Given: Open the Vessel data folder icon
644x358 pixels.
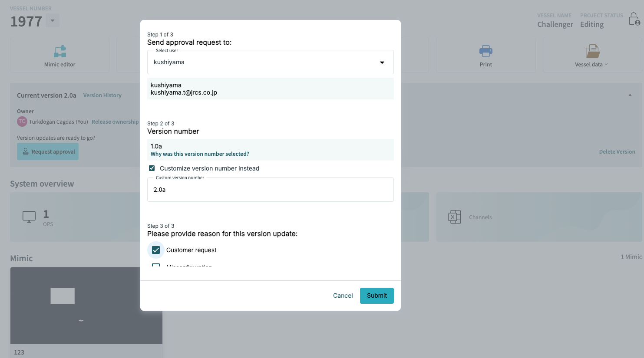Looking at the screenshot, I should (x=592, y=51).
